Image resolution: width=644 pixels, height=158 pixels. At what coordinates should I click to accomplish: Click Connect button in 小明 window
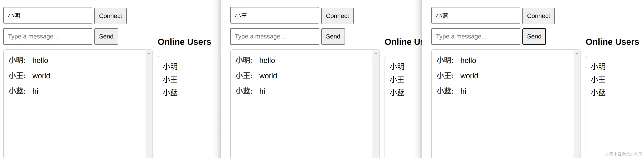(110, 16)
